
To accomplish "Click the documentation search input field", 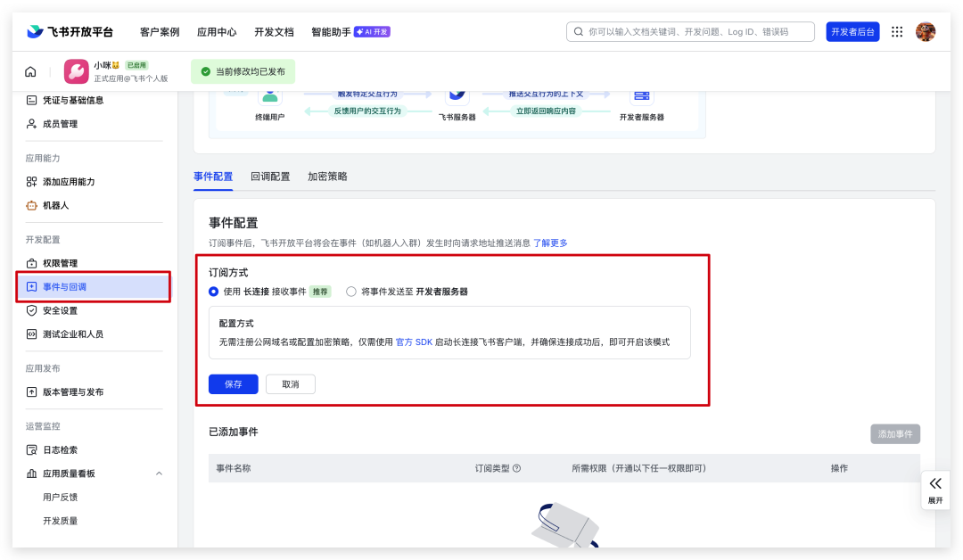I will [x=695, y=32].
